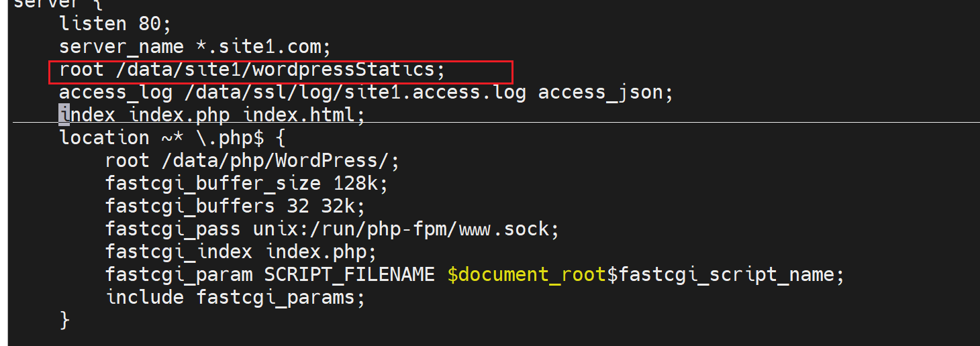Viewport: 980px width, 346px height.
Task: Click the 'include fastcgi_params;' line
Action: point(235,297)
